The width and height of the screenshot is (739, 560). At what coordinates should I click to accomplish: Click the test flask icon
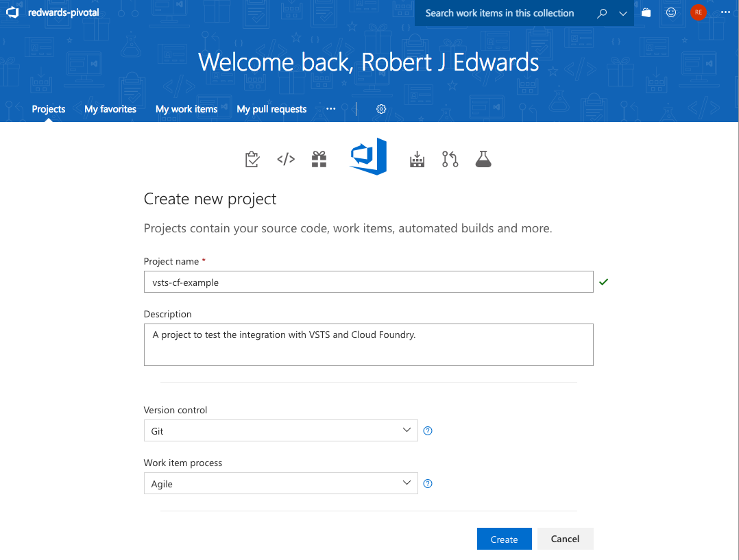483,160
